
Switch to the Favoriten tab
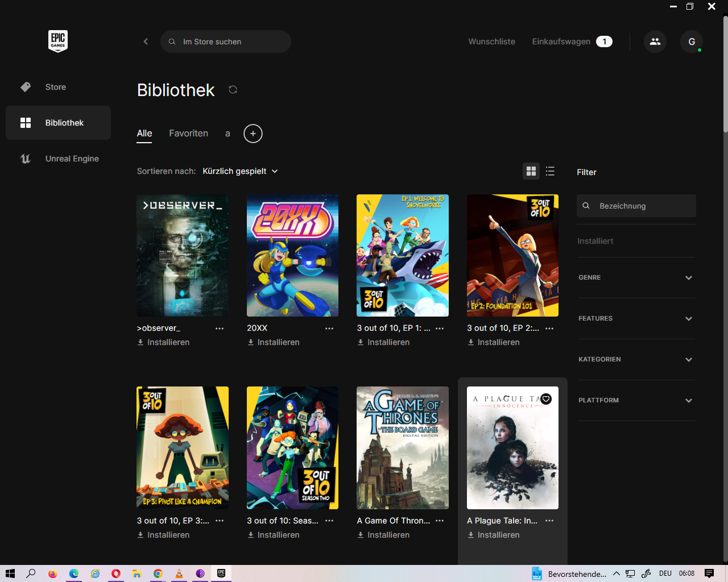(188, 134)
